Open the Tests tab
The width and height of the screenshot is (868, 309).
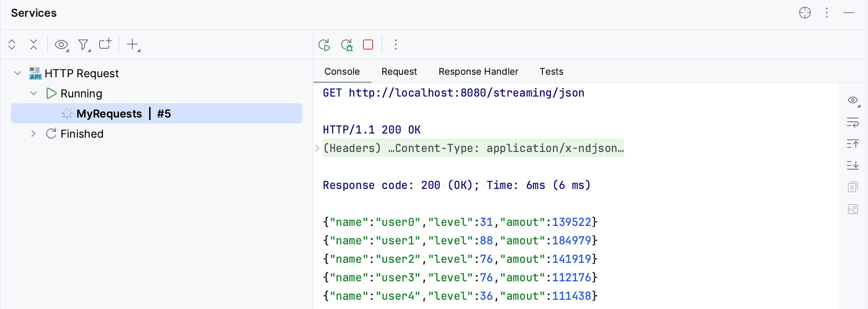pyautogui.click(x=551, y=71)
